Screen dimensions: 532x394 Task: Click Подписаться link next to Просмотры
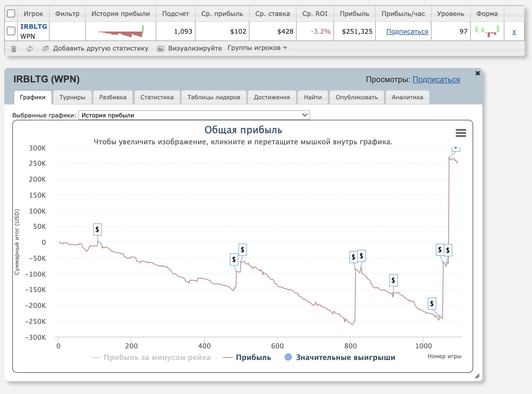tap(436, 80)
